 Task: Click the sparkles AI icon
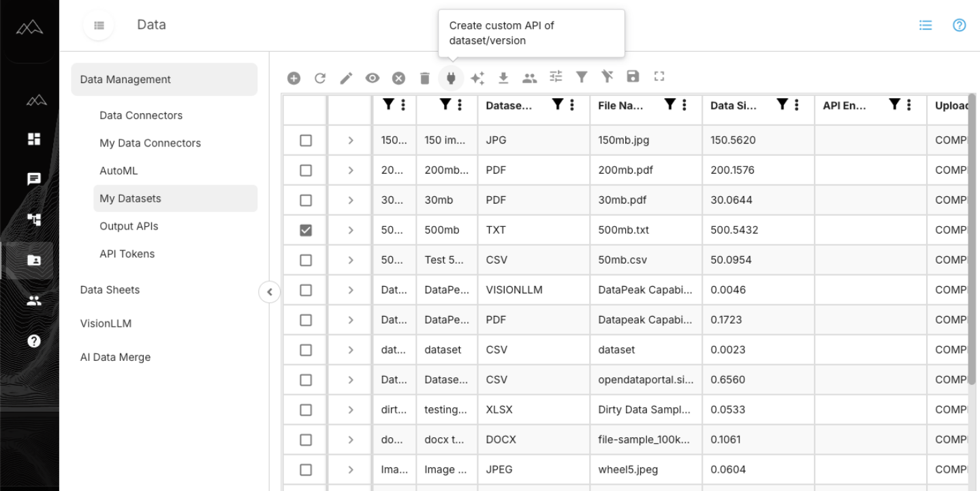[477, 78]
